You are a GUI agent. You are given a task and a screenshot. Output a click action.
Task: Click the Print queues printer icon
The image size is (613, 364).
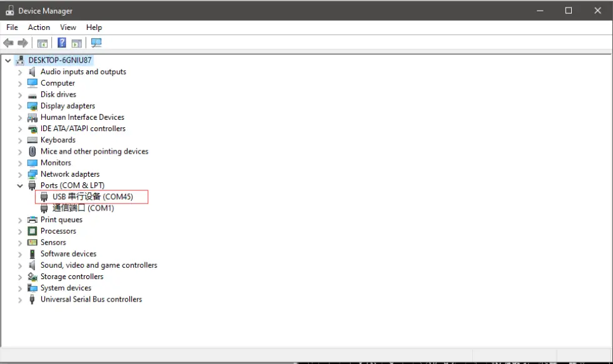(x=32, y=220)
